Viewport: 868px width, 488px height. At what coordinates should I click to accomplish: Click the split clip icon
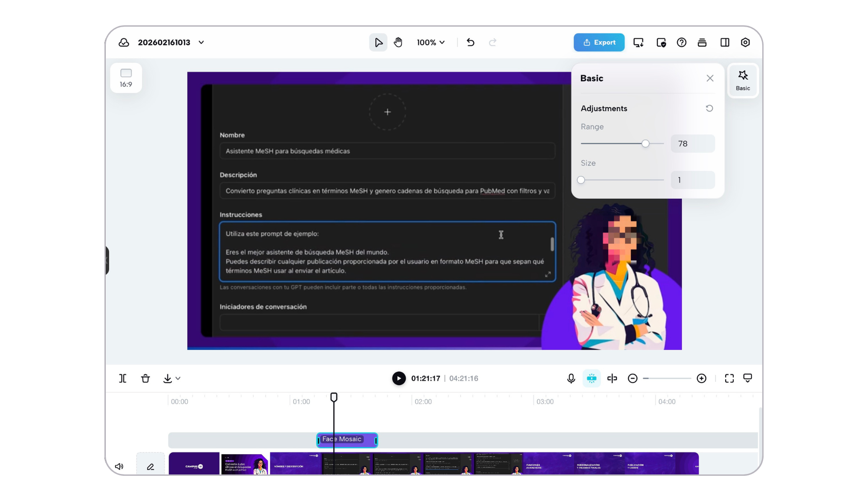[x=123, y=379]
